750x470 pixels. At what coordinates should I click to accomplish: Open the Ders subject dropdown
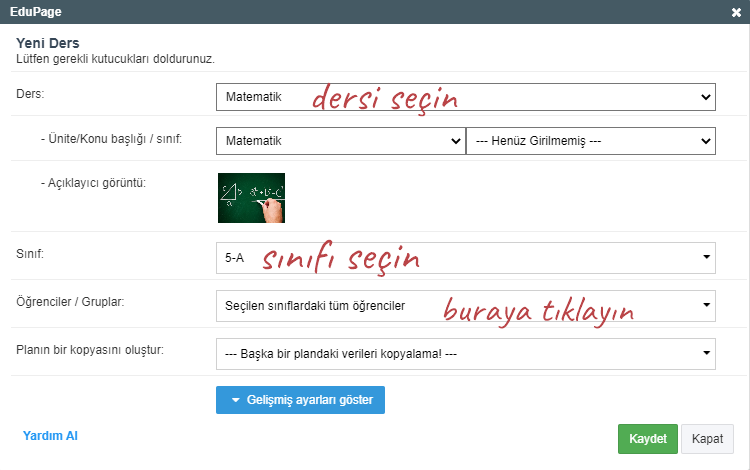click(x=465, y=97)
